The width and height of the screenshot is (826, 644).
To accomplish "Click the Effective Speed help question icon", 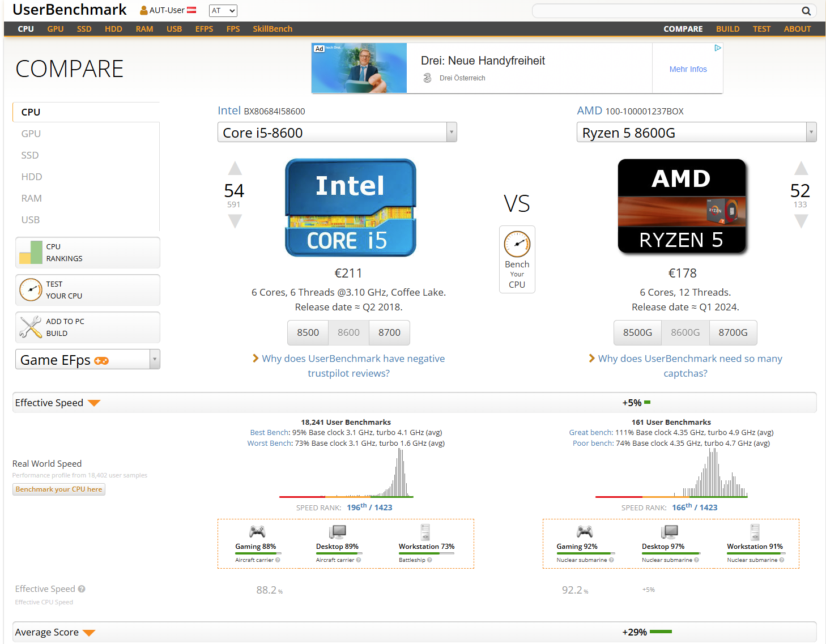I will pyautogui.click(x=82, y=589).
